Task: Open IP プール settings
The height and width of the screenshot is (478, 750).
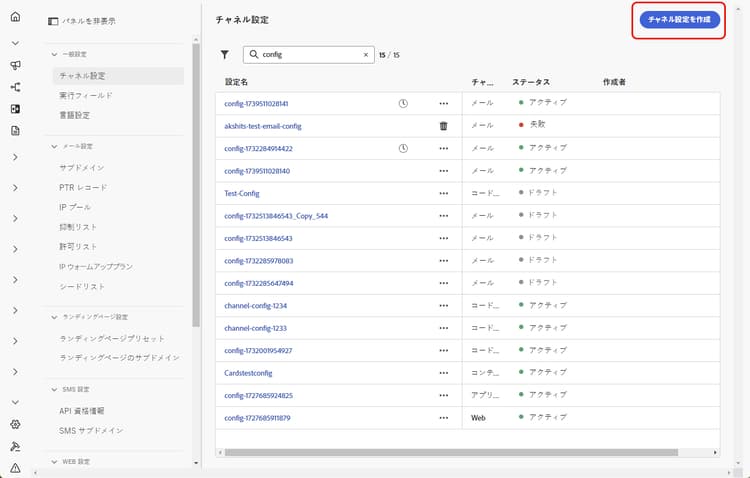Action: point(75,207)
